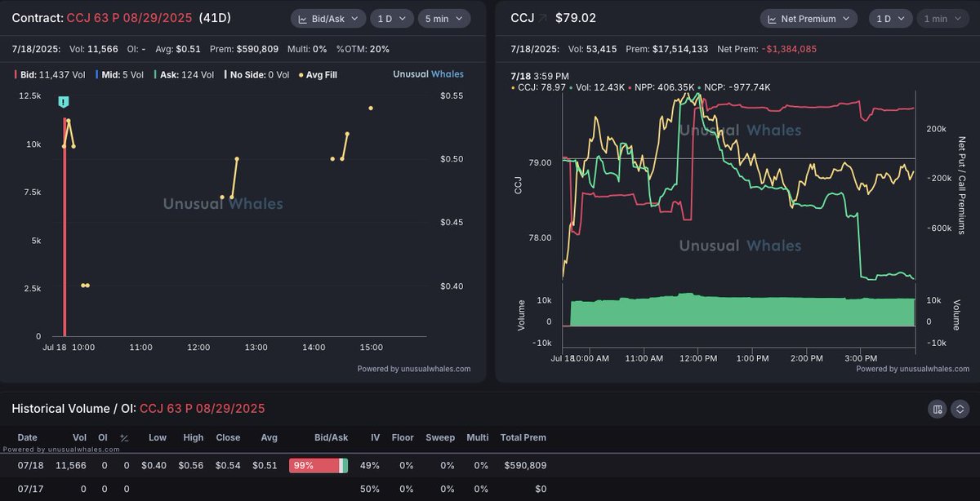Screen dimensions: 980x501
Task: Follow Powered by link under contract chart
Action: pos(414,369)
